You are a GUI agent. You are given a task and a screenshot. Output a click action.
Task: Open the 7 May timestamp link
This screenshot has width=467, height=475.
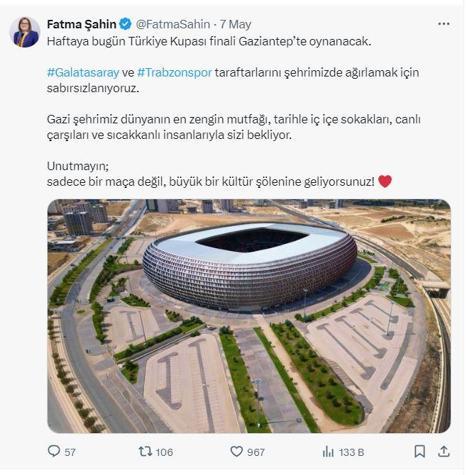(235, 24)
